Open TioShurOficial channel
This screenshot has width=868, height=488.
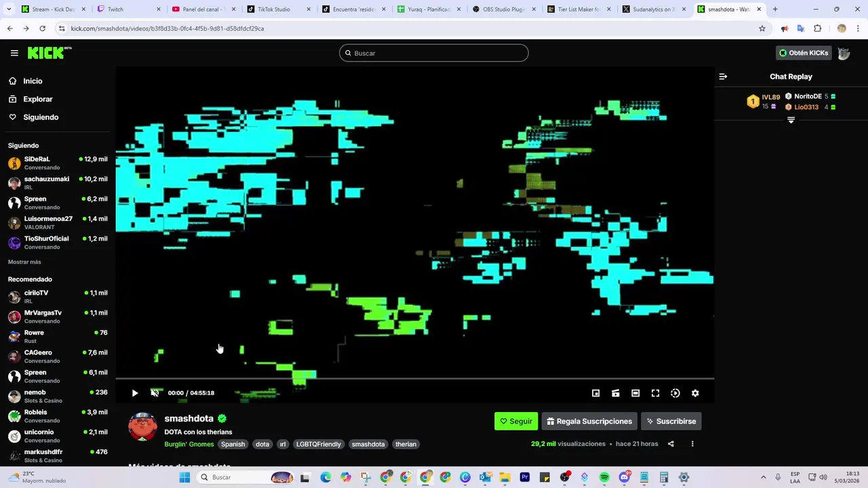pos(58,243)
